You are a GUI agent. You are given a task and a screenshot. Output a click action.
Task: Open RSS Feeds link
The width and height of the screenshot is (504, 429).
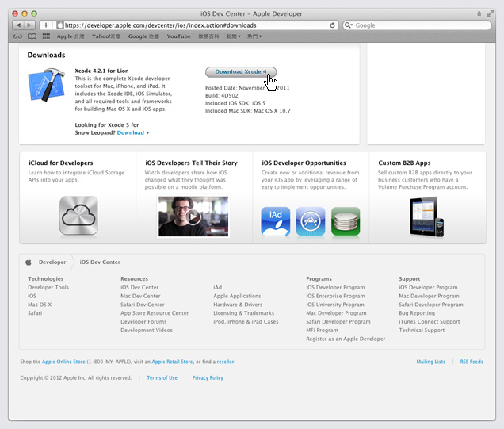click(x=472, y=362)
